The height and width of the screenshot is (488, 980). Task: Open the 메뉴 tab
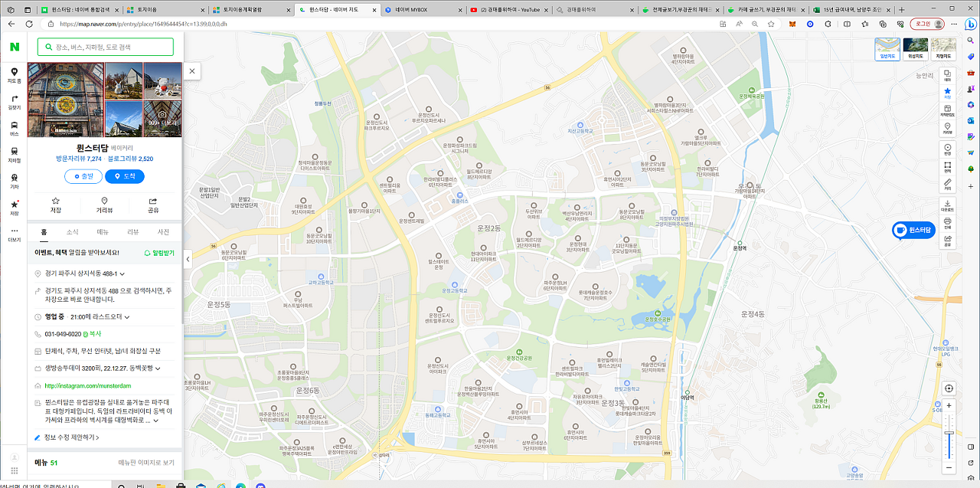tap(103, 232)
